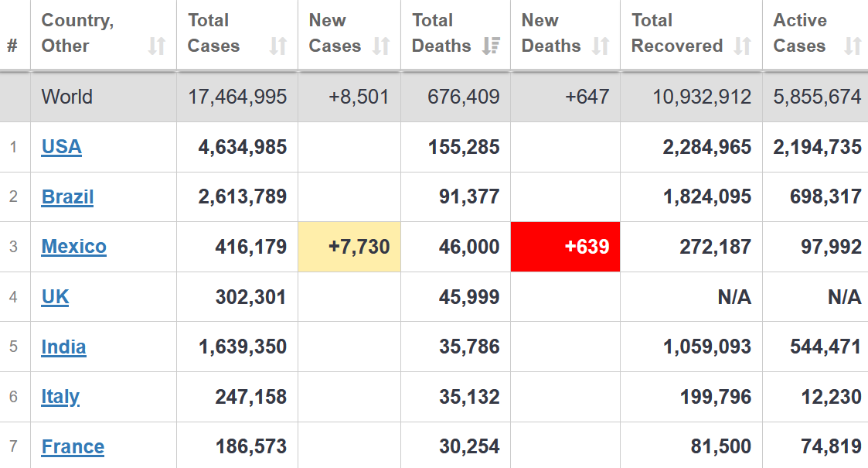Image resolution: width=868 pixels, height=468 pixels.
Task: Click sort arrows icon beside New Cases
Action: (381, 46)
